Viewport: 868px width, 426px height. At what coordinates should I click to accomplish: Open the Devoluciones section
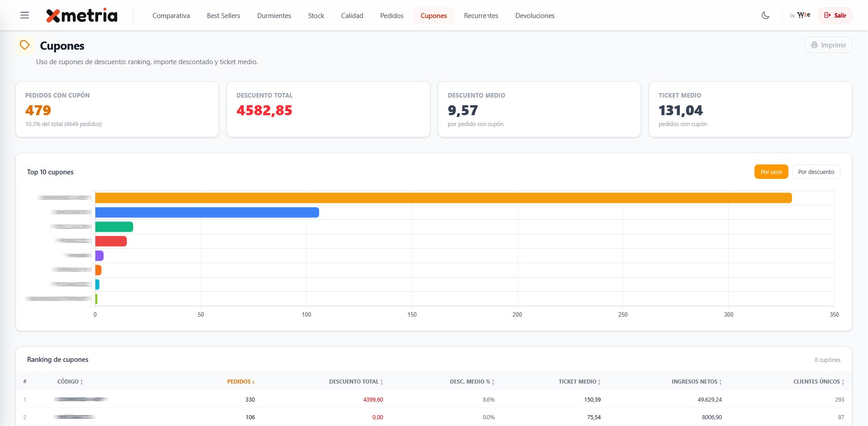[x=534, y=16]
